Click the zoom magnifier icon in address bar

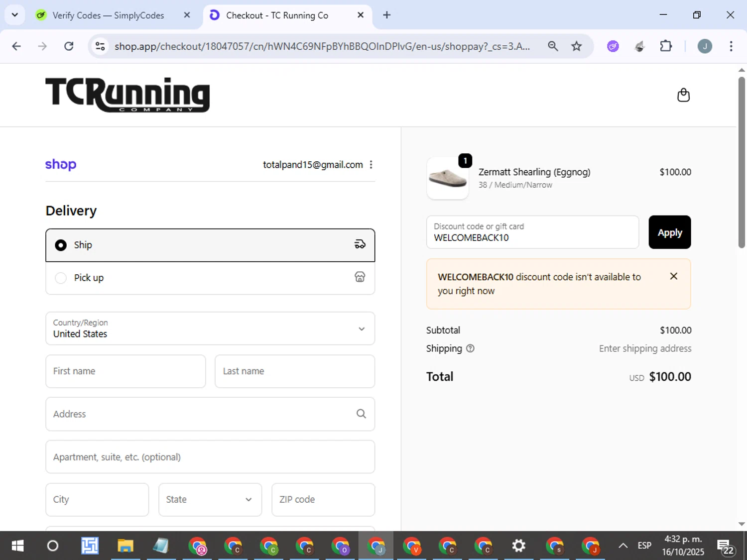(x=553, y=46)
